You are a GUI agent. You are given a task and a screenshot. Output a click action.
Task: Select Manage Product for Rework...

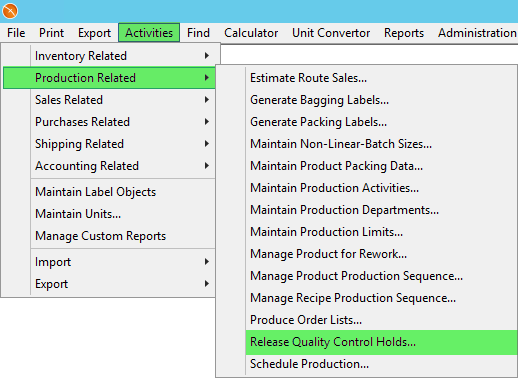pos(367,254)
